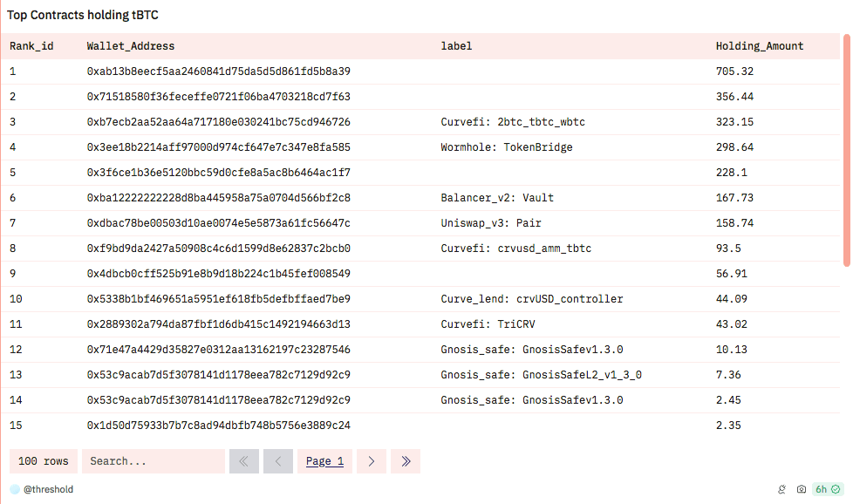The width and height of the screenshot is (853, 504).
Task: Click the camera screenshot icon
Action: click(x=802, y=490)
